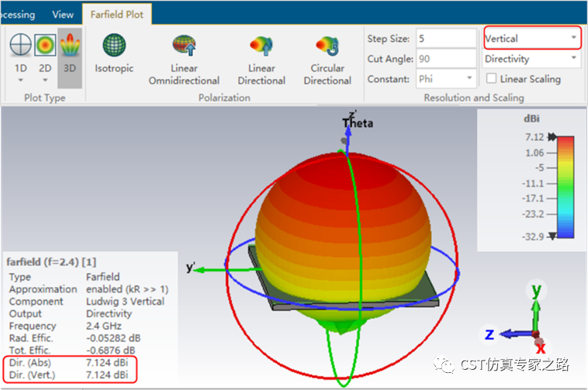Choose Linear Directional polarization
588x390 pixels.
(261, 60)
